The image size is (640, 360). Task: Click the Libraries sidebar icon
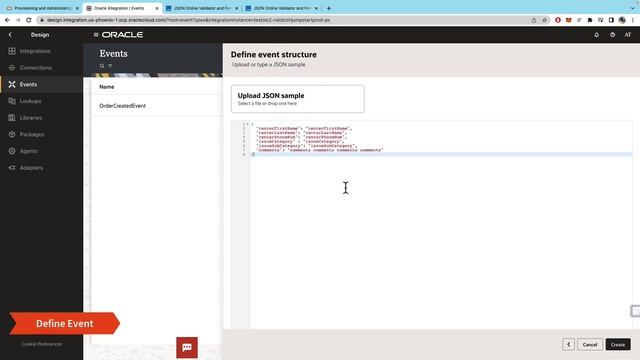tap(12, 118)
